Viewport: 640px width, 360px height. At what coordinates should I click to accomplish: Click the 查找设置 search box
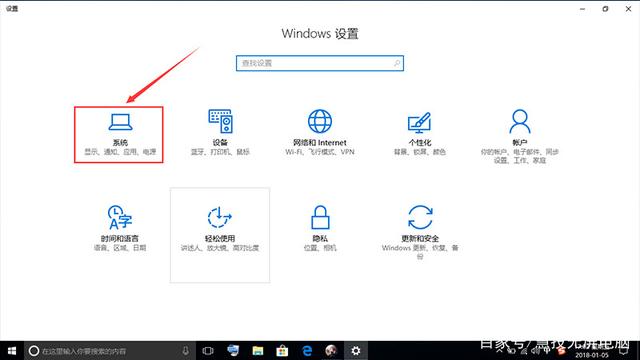click(x=320, y=63)
